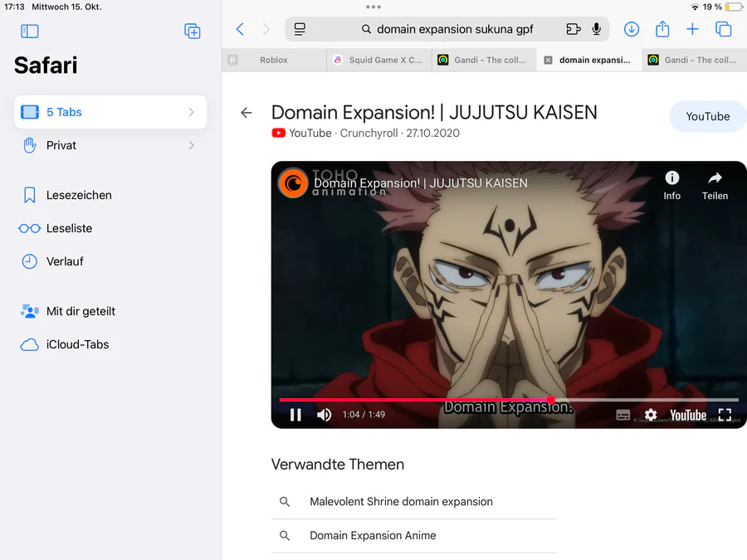Open Mit dir geteilt section
Screen dimensions: 747x560
tap(110, 311)
